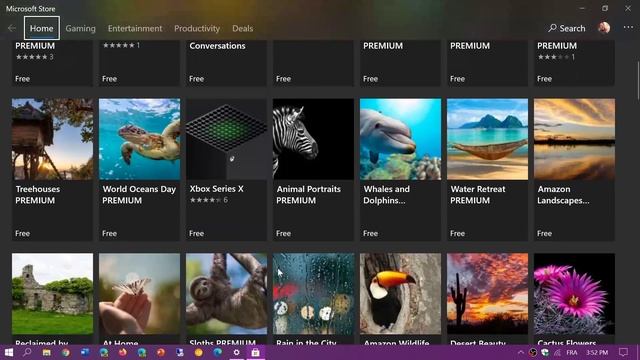The height and width of the screenshot is (360, 640).
Task: Launch Google Chrome from taskbar
Action: tap(66, 352)
